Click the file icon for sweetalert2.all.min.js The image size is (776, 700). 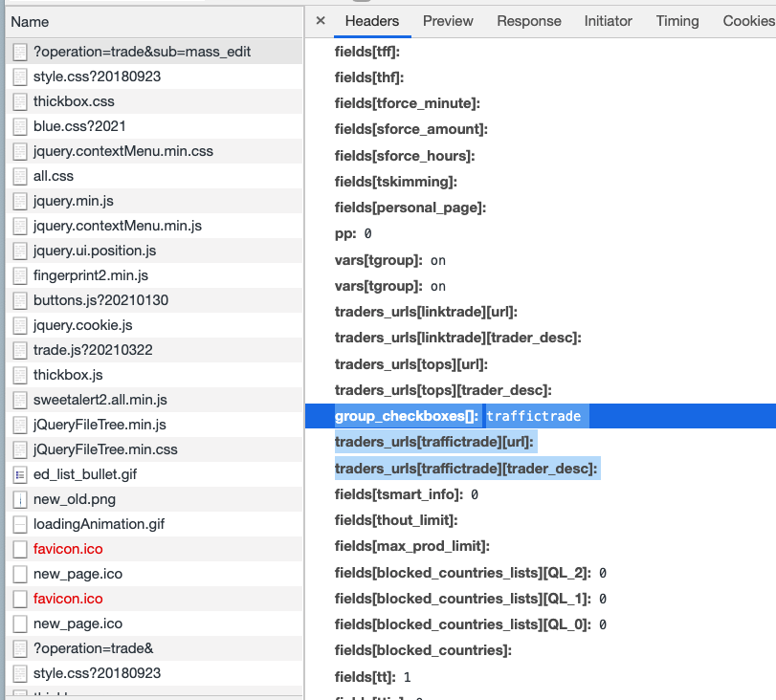[x=20, y=400]
